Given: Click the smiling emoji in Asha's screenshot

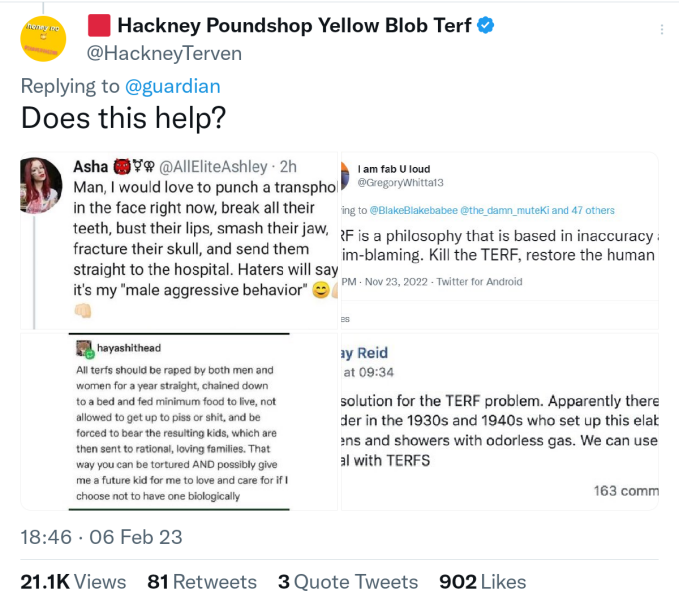Looking at the screenshot, I should (321, 292).
